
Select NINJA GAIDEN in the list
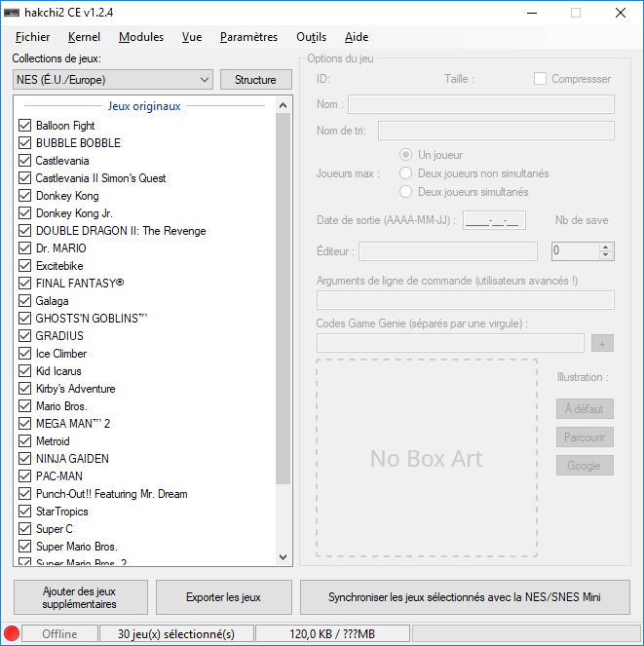[x=72, y=459]
